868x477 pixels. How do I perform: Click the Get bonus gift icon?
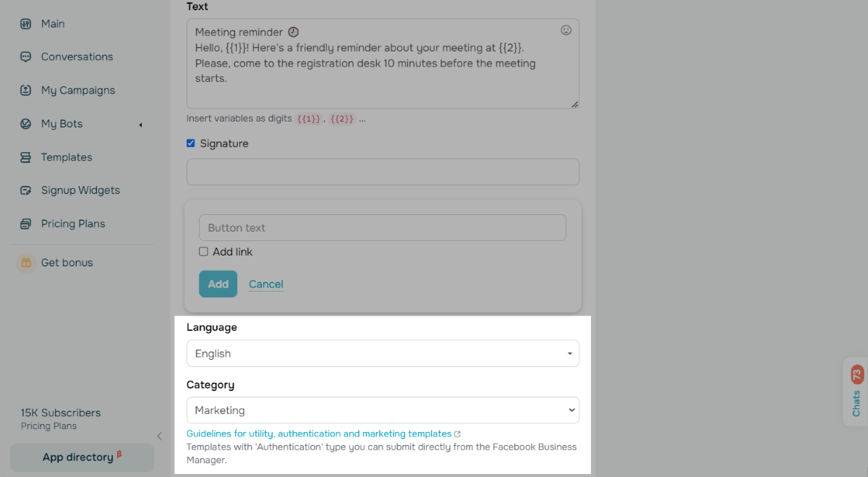26,263
